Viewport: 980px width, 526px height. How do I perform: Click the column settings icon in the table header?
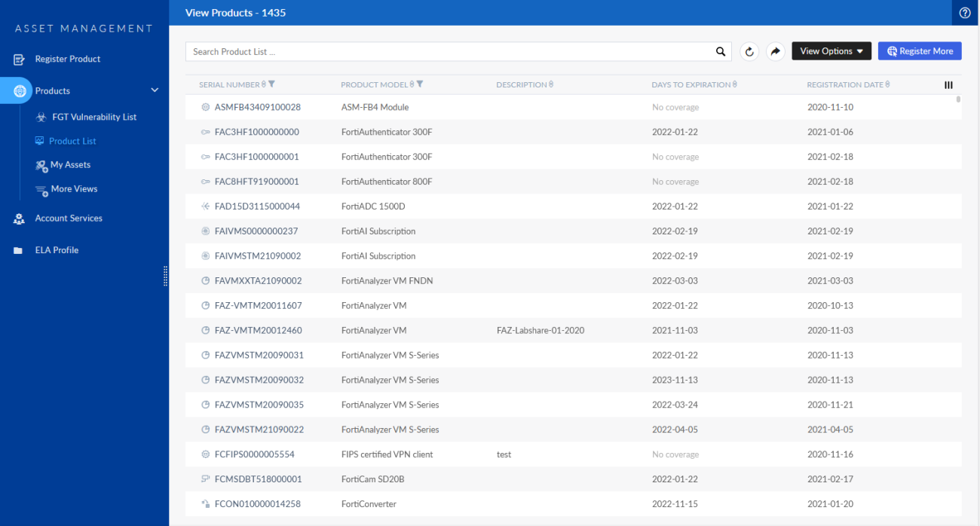click(948, 84)
